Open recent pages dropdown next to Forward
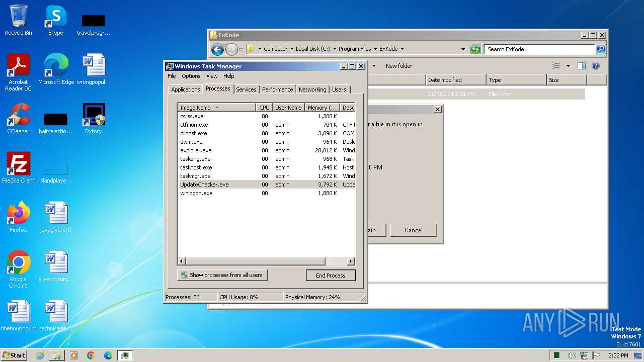The width and height of the screenshot is (644, 362). click(x=242, y=49)
